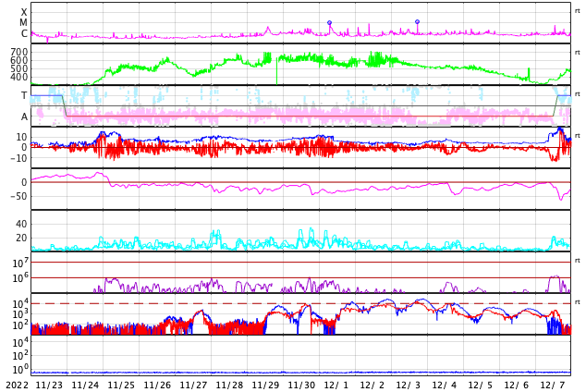The width and height of the screenshot is (586, 392).
Task: Click the 20 axis label on cyan plot
Action: point(21,238)
